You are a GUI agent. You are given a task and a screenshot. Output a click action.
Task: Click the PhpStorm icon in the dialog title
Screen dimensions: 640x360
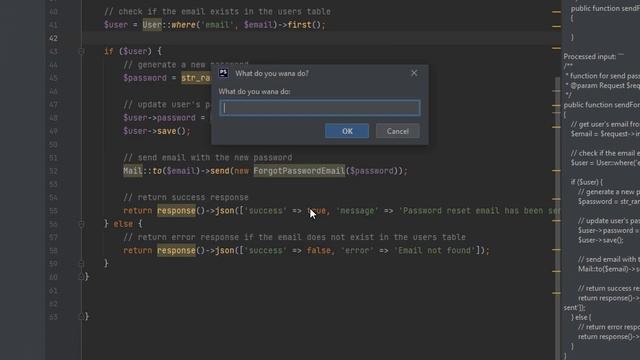[x=223, y=73]
